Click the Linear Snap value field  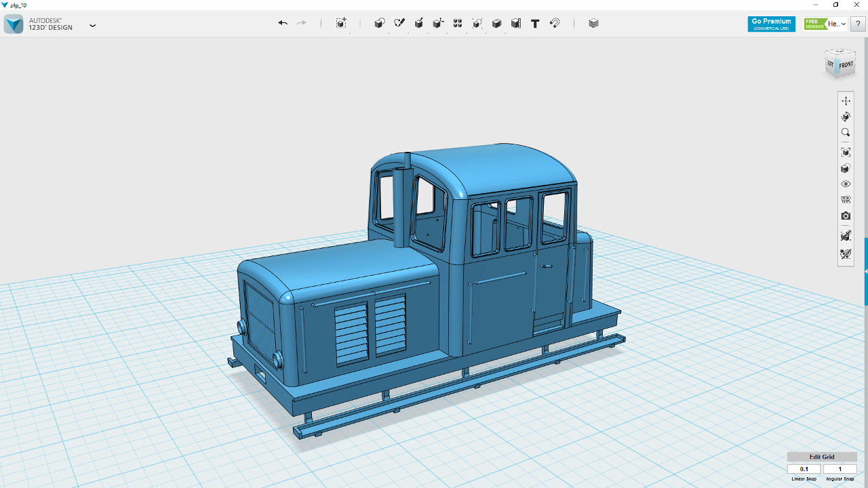pos(804,469)
